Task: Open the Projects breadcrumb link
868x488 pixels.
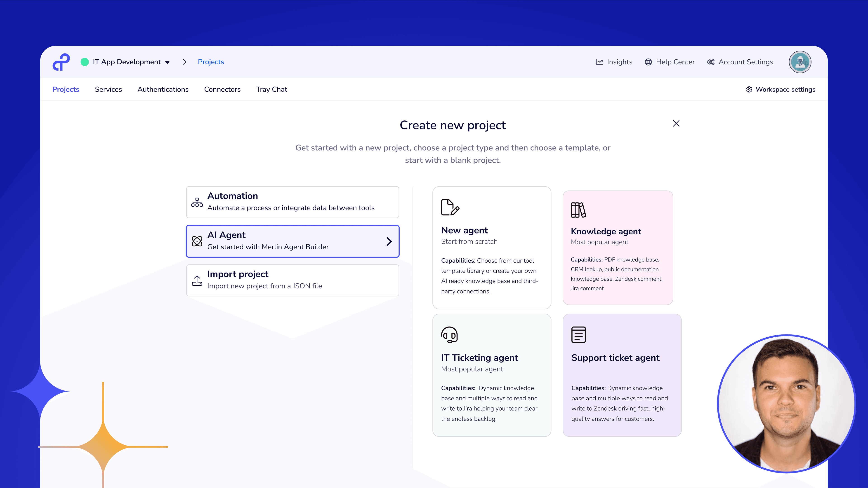Action: (x=211, y=62)
